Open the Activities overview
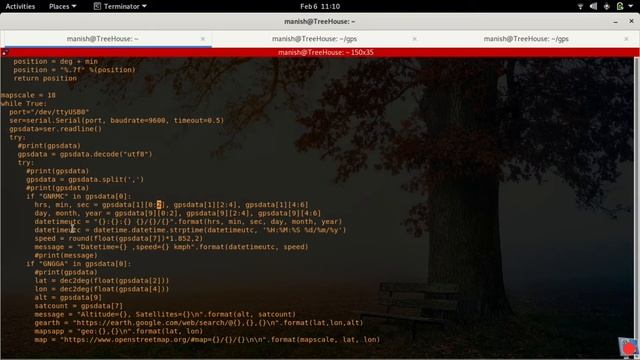Image resolution: width=640 pixels, height=360 pixels. point(20,6)
